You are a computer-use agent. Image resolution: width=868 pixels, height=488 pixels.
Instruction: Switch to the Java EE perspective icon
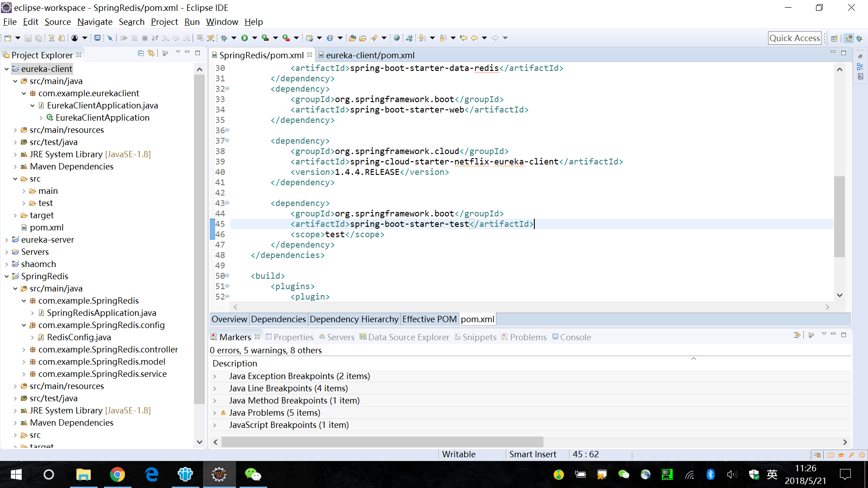click(849, 38)
